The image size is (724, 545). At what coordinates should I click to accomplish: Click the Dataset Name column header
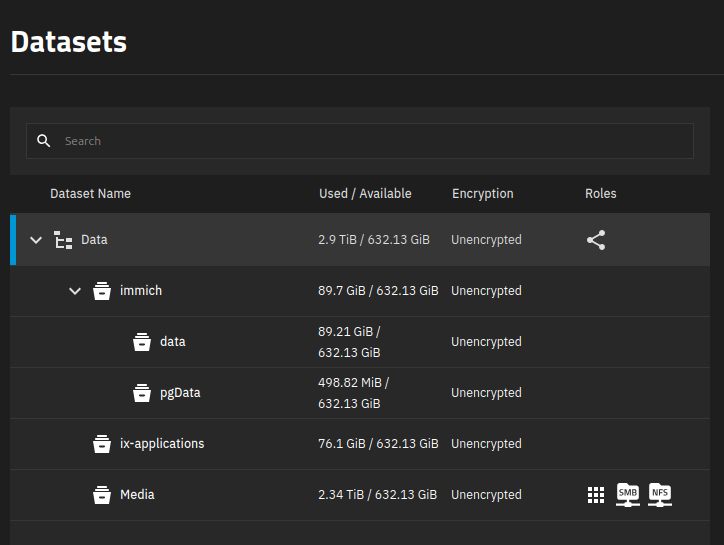[x=90, y=194]
